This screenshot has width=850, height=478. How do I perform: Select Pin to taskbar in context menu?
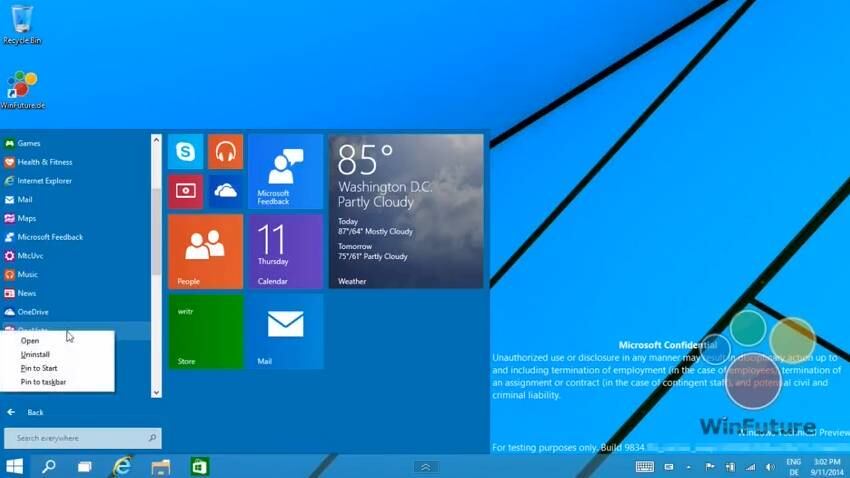(43, 382)
